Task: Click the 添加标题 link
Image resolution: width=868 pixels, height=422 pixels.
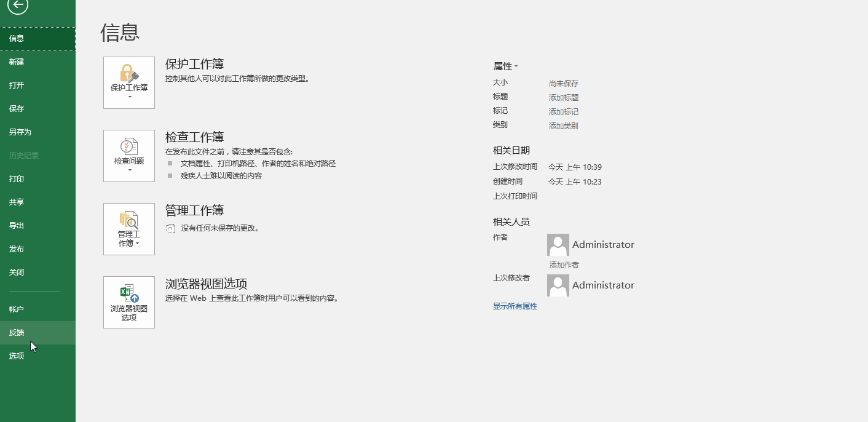Action: pos(564,97)
